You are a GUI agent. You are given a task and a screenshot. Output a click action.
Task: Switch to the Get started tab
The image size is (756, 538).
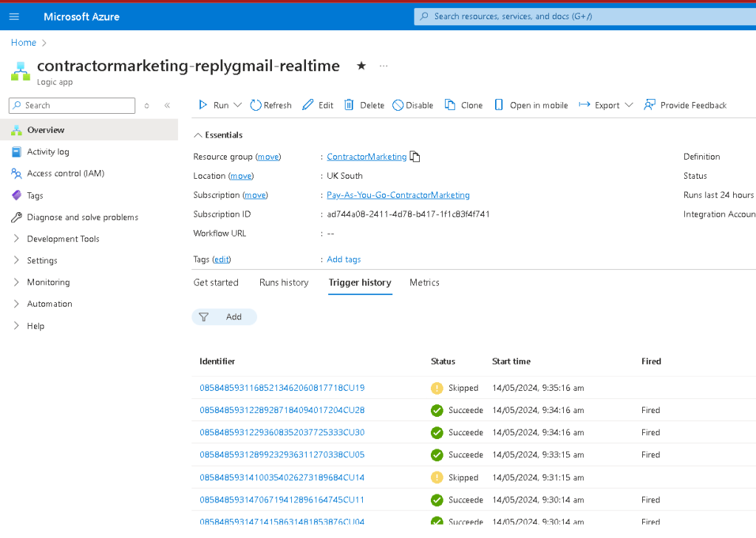[x=216, y=282]
